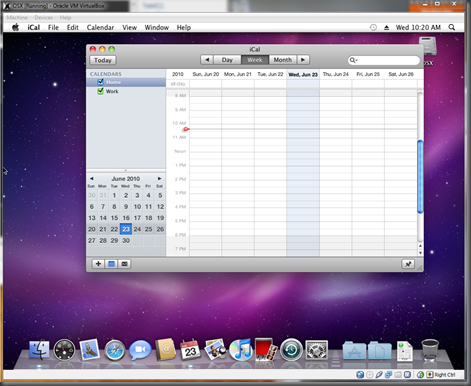The height and width of the screenshot is (386, 471).
Task: Launch Safari from the Dock
Action: click(x=114, y=350)
